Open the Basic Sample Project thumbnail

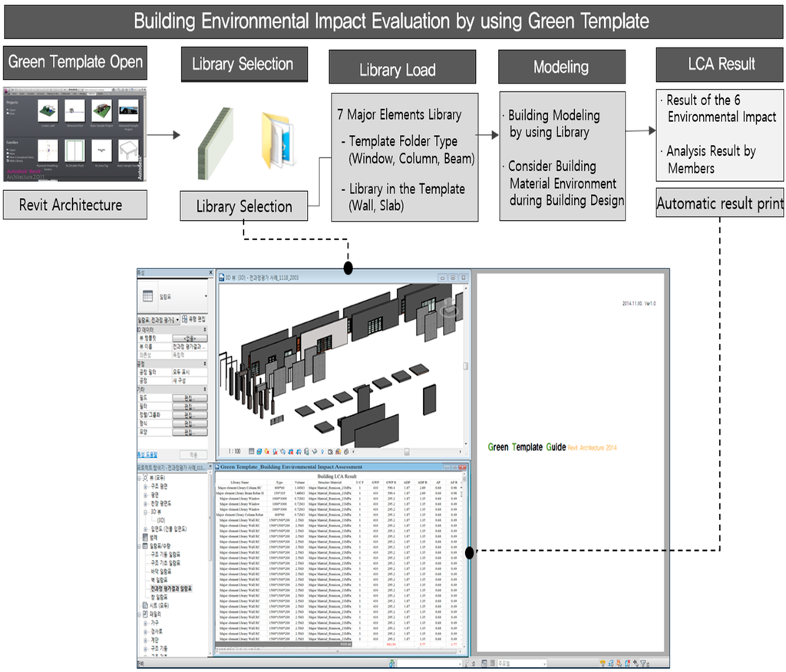point(102,110)
